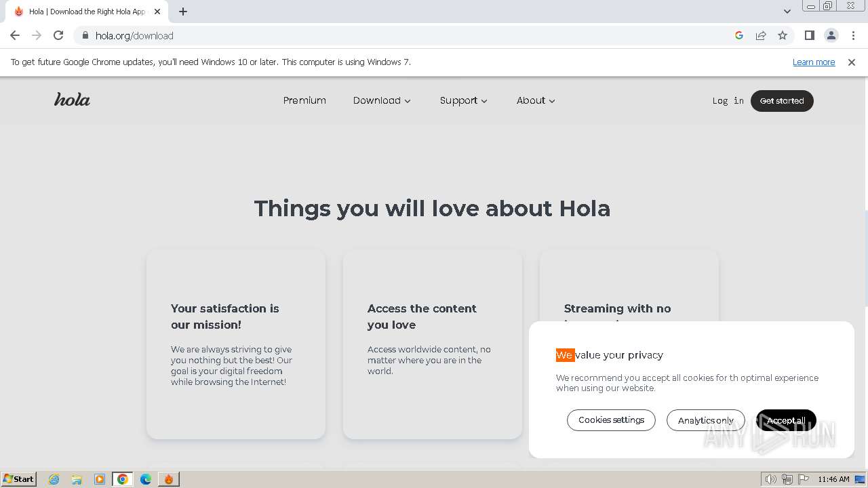
Task: Open the Action Center flag icon
Action: [x=802, y=479]
